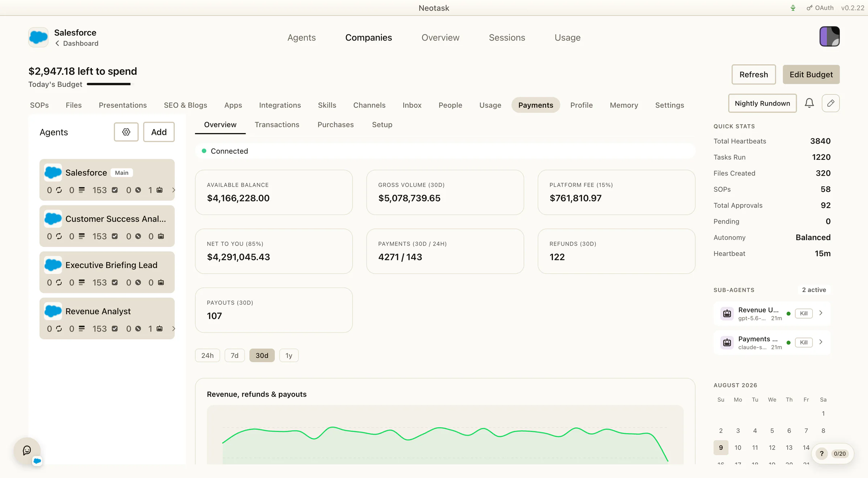Expand Revenue U... sub-agent details chevron

821,313
